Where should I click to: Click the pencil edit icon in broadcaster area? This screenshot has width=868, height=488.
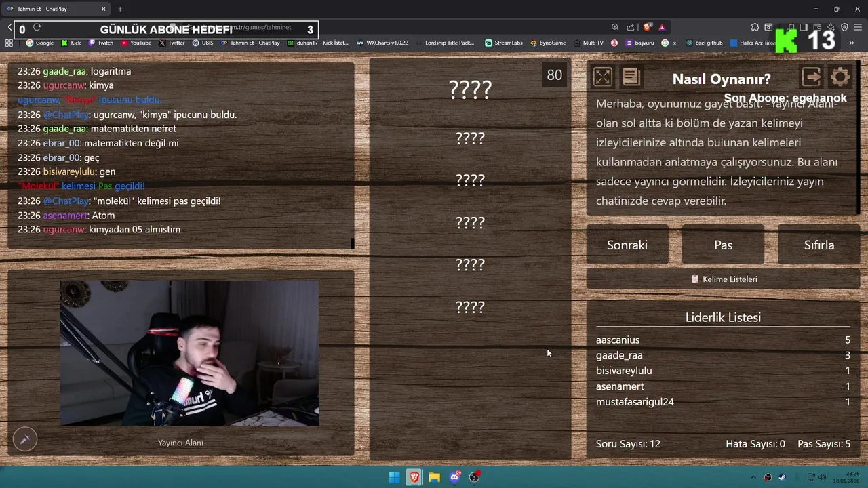pos(25,439)
